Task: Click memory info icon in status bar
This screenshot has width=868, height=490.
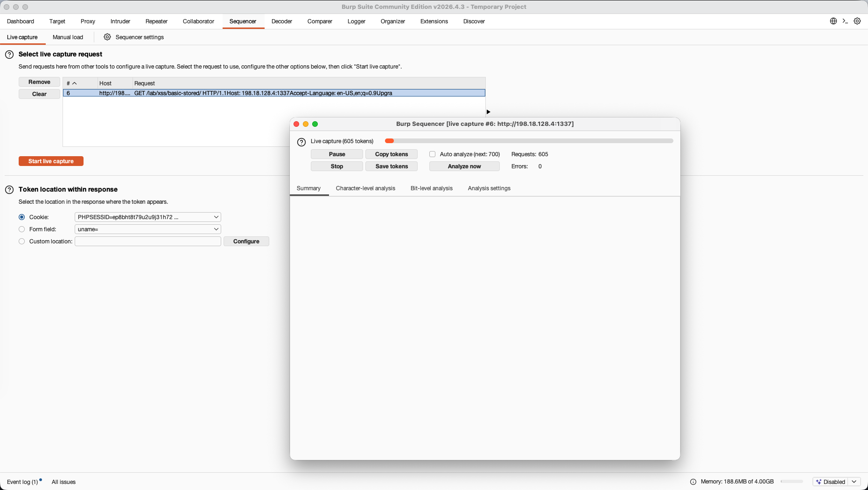Action: click(693, 482)
